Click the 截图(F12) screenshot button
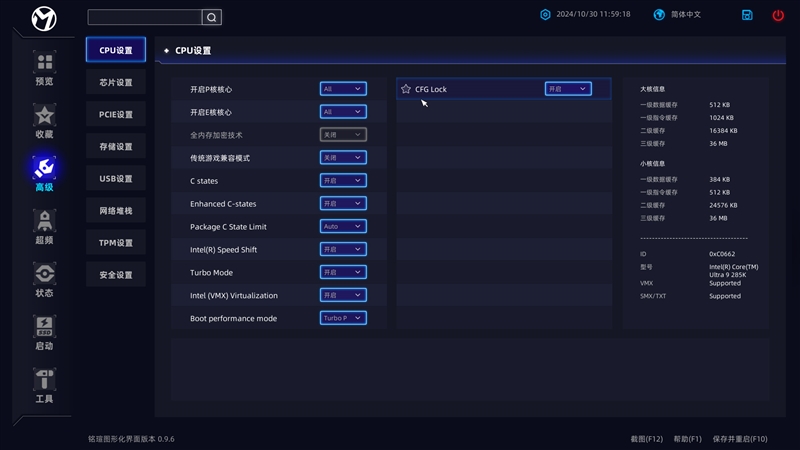800x450 pixels. [646, 439]
